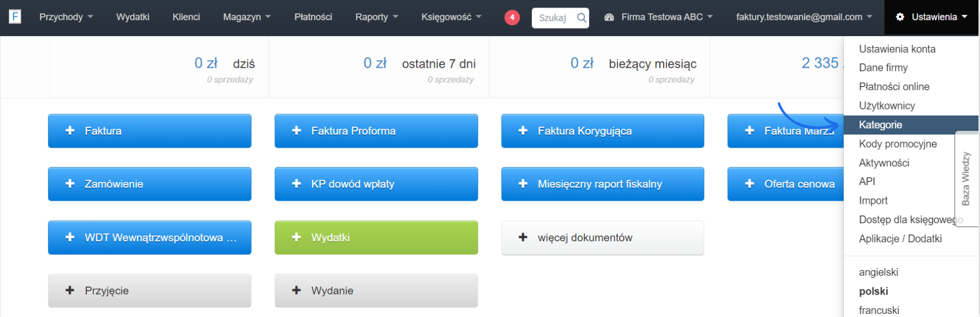This screenshot has height=317, width=980.
Task: Click the gear icon beside Ustawienia
Action: pos(900,17)
